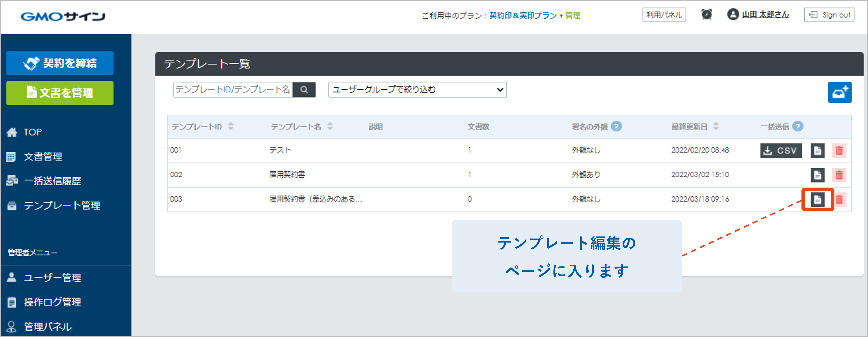Open ユーザー管理 in the admin menu
Screen dimensions: 868x337
[x=52, y=278]
